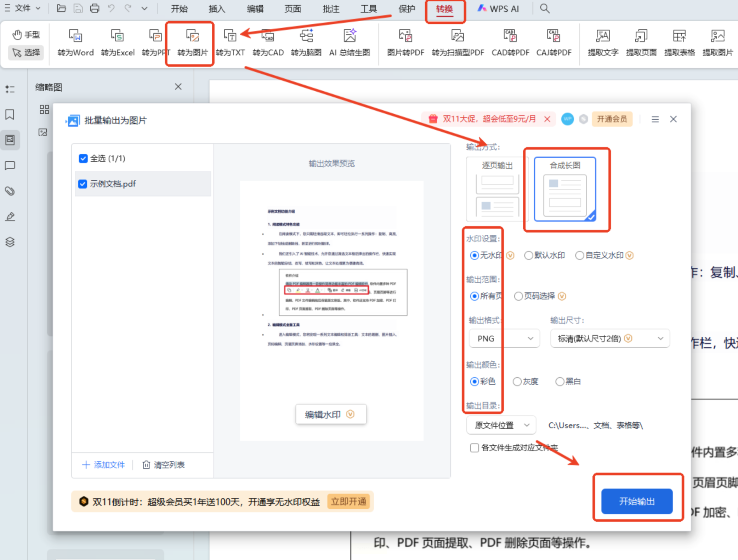Select the 逐页输出 output mode thumbnail

point(497,189)
